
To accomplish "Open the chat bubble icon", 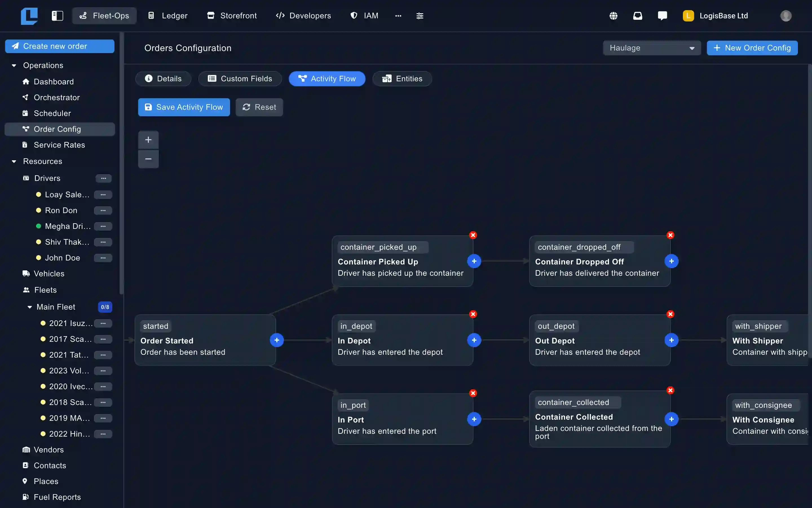I will pos(662,16).
